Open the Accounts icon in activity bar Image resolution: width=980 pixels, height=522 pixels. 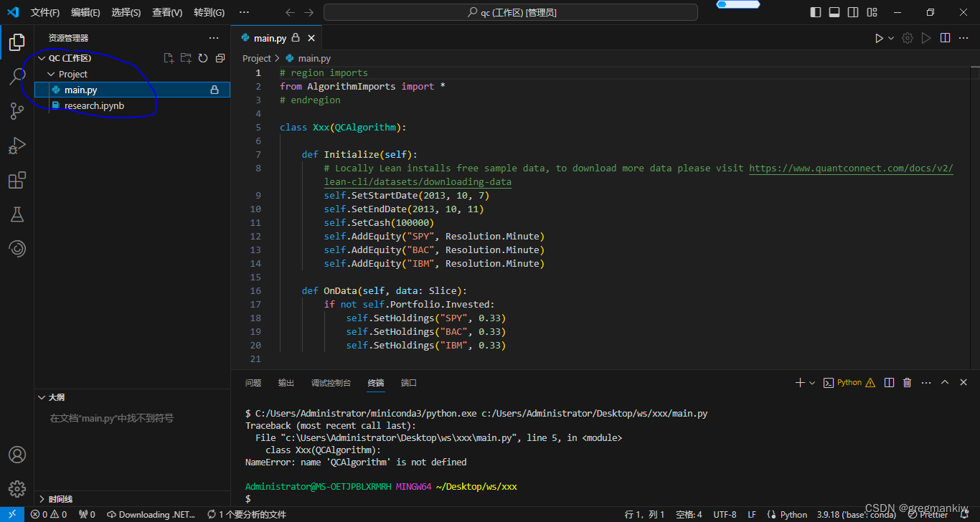coord(17,455)
